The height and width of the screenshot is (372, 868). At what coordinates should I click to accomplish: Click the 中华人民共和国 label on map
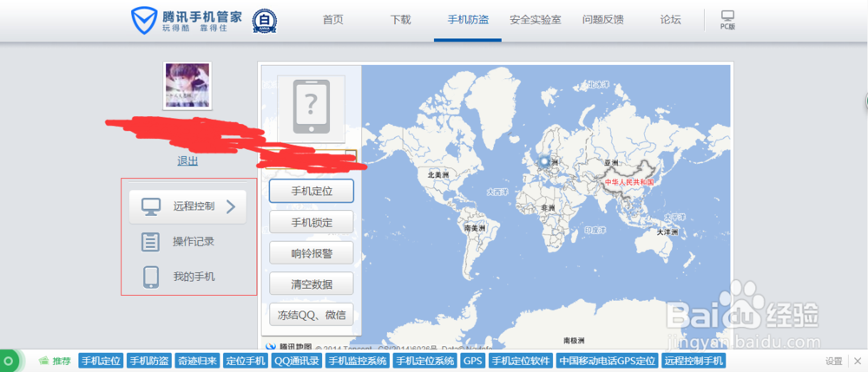(x=629, y=181)
